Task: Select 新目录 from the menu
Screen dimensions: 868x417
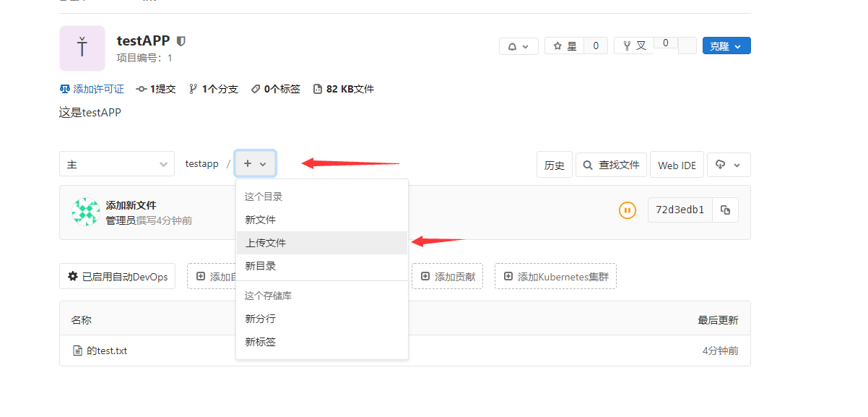Action: (322, 266)
